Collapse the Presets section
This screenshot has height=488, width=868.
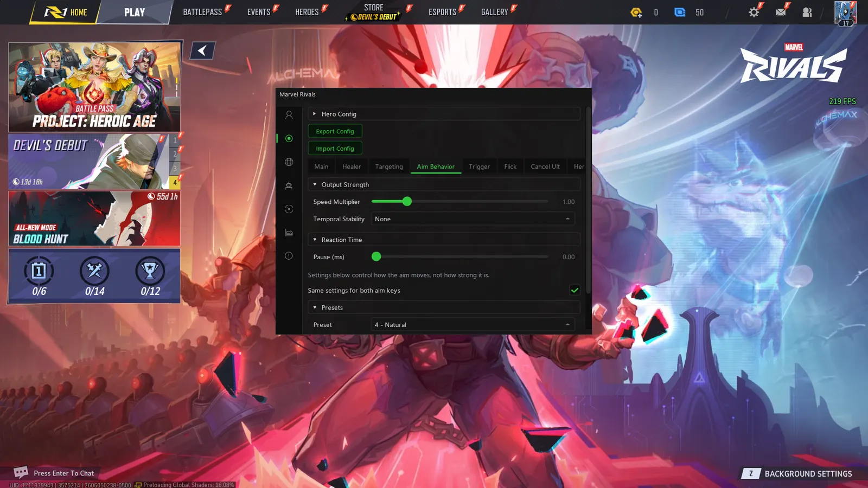pos(444,307)
